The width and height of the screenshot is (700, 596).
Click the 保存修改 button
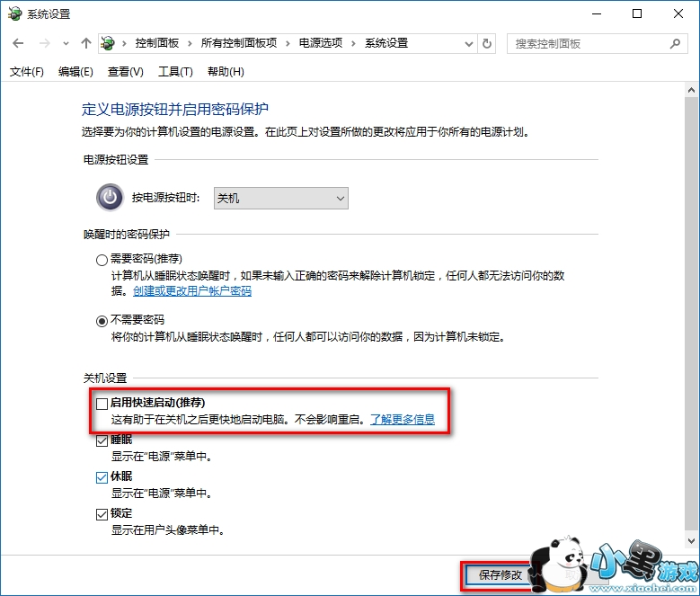500,575
